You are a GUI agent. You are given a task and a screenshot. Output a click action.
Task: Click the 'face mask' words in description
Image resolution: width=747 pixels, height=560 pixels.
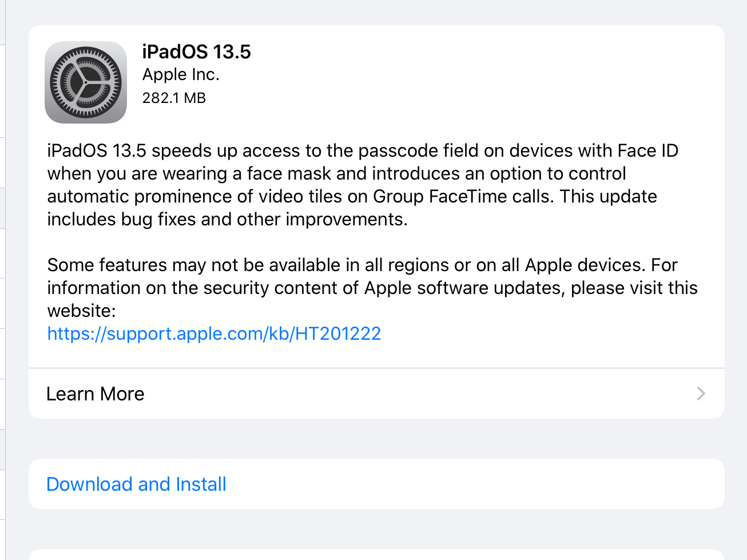[289, 173]
